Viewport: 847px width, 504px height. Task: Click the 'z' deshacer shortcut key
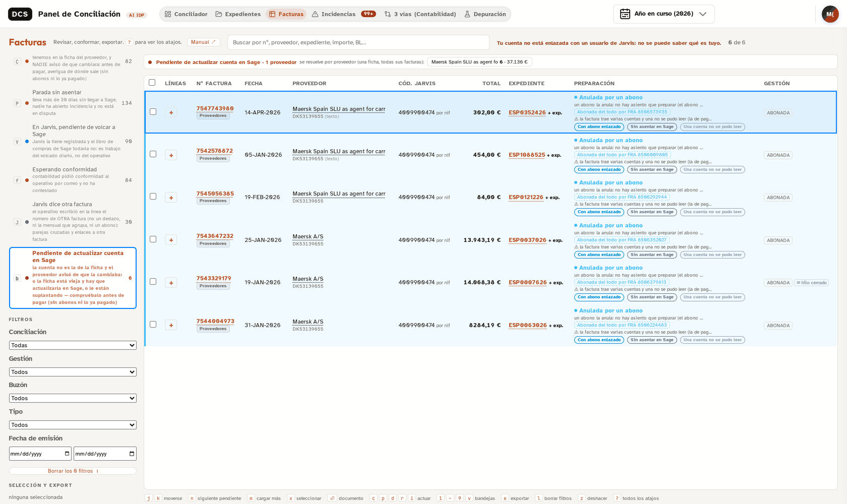582,498
